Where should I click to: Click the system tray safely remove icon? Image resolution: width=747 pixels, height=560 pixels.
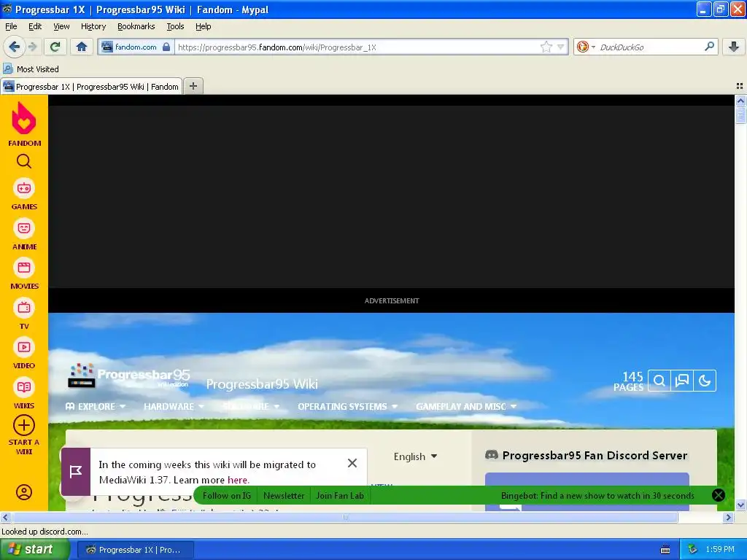point(693,550)
